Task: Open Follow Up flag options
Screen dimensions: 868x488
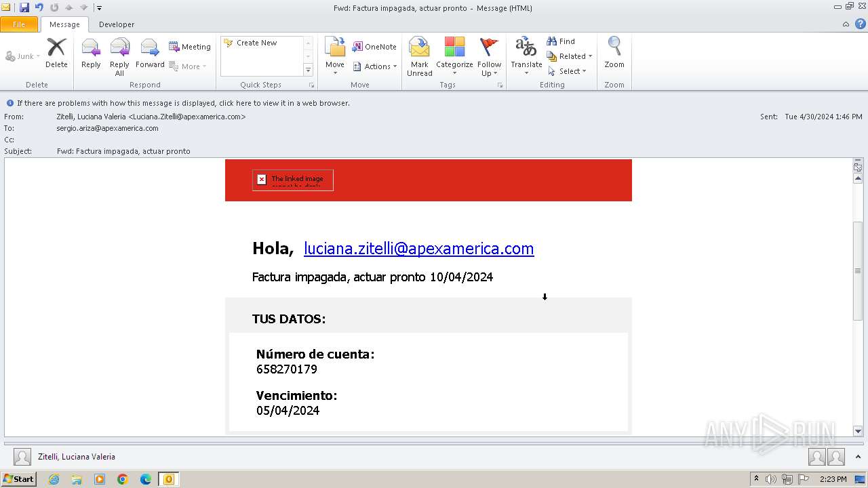Action: [x=489, y=57]
